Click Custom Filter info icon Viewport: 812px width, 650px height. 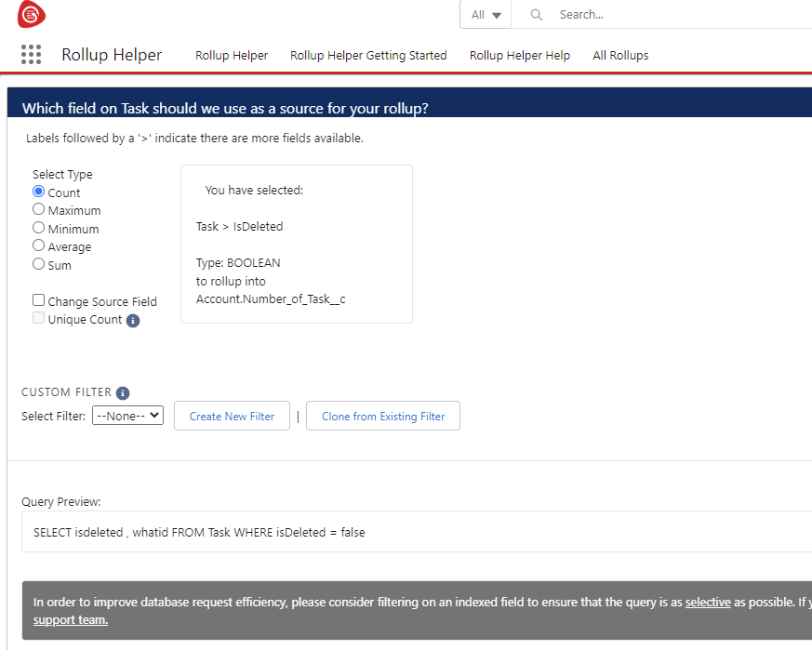click(x=123, y=393)
